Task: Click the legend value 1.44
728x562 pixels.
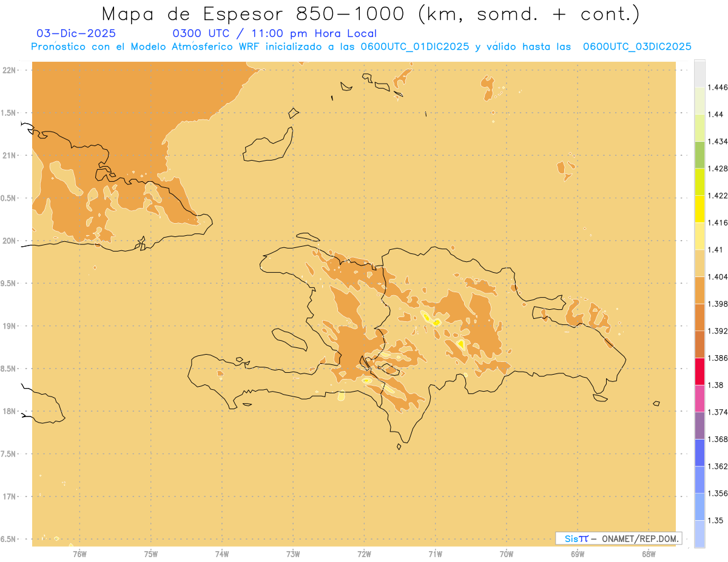Action: point(716,115)
